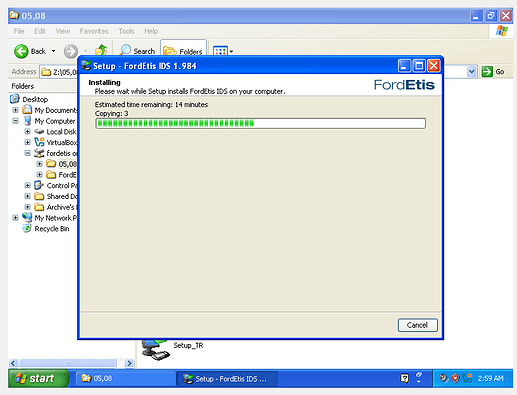
Task: Expand the VirtualBox tree node
Action: click(28, 142)
